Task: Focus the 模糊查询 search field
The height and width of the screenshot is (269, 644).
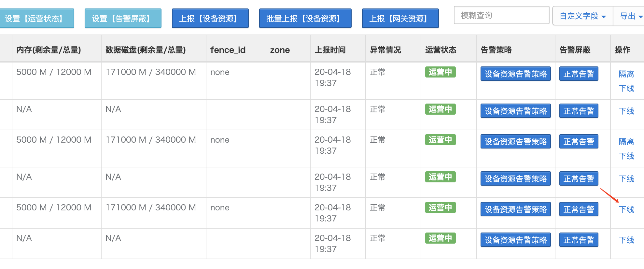Action: click(501, 15)
